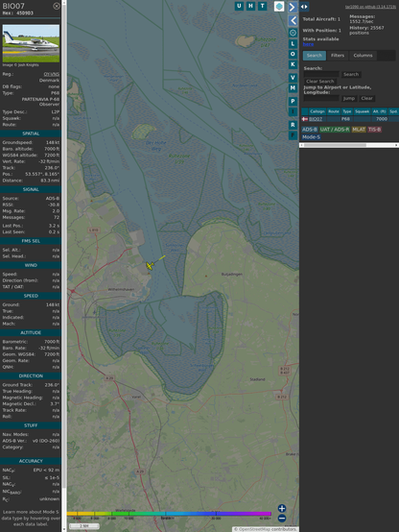399x532 pixels.
Task: Click the U map button
Action: [239, 6]
